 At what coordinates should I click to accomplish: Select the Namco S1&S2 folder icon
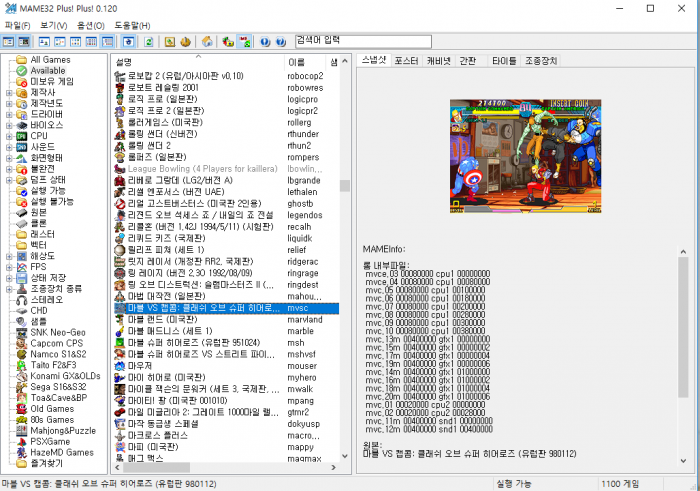[x=21, y=354]
